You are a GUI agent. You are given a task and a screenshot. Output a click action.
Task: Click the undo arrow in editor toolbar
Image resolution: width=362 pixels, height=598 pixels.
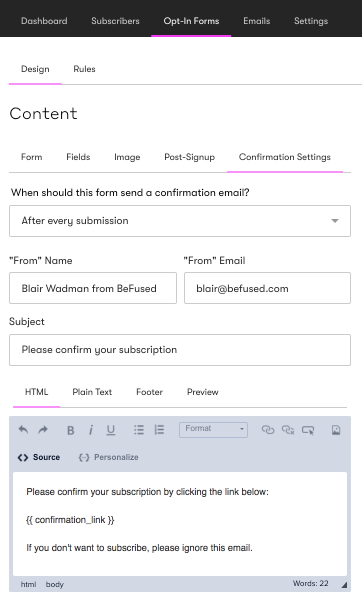click(x=23, y=430)
